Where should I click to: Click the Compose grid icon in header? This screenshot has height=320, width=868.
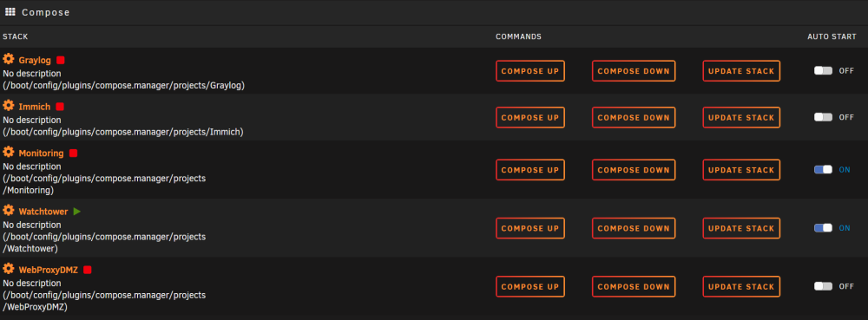tap(10, 11)
